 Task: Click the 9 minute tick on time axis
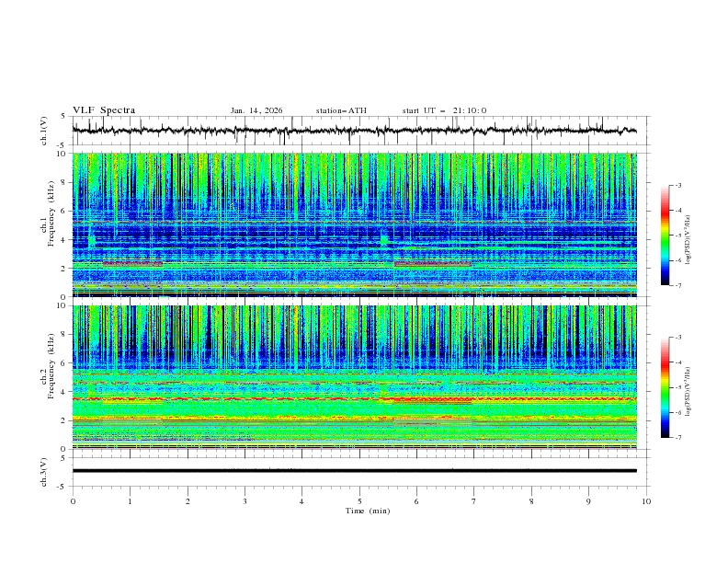tap(588, 501)
